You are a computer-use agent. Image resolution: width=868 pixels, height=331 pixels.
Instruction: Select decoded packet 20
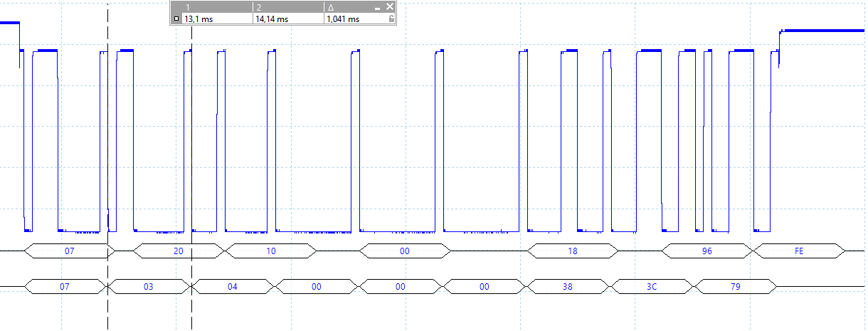[179, 251]
